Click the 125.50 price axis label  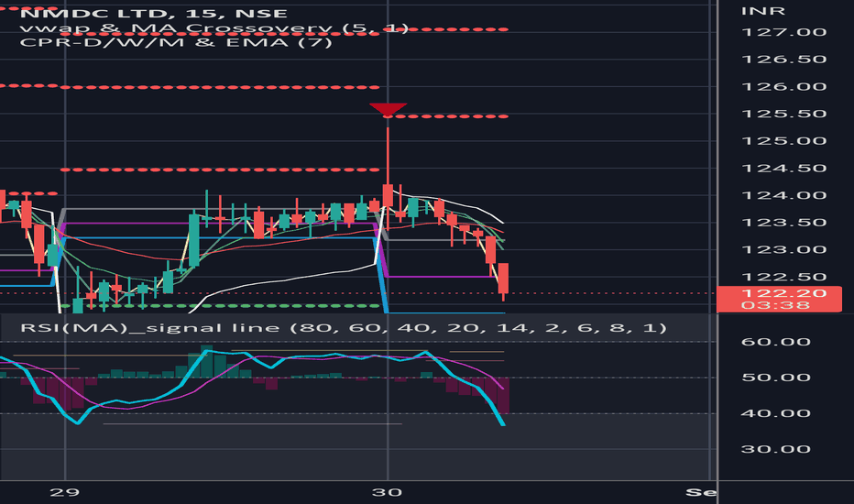(x=783, y=114)
